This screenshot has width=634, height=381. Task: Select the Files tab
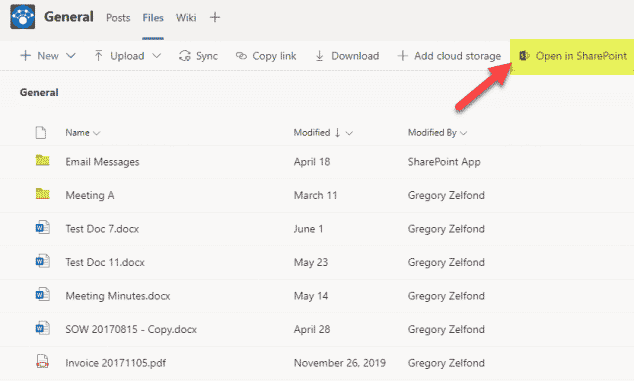(153, 18)
